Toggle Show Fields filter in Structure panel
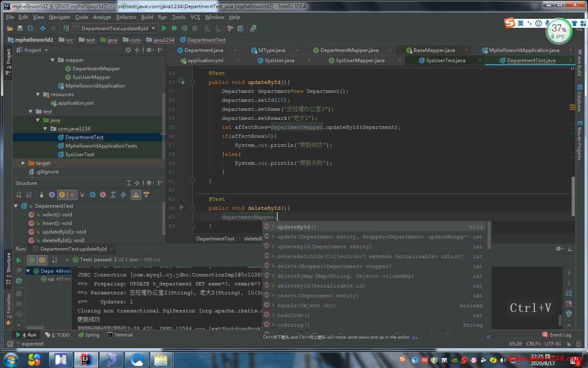The width and height of the screenshot is (588, 368). coord(62,195)
